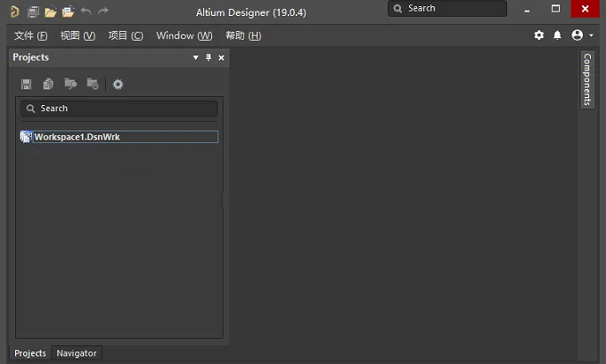The height and width of the screenshot is (364, 606).
Task: Click the Save All icon in title bar
Action: pos(33,12)
